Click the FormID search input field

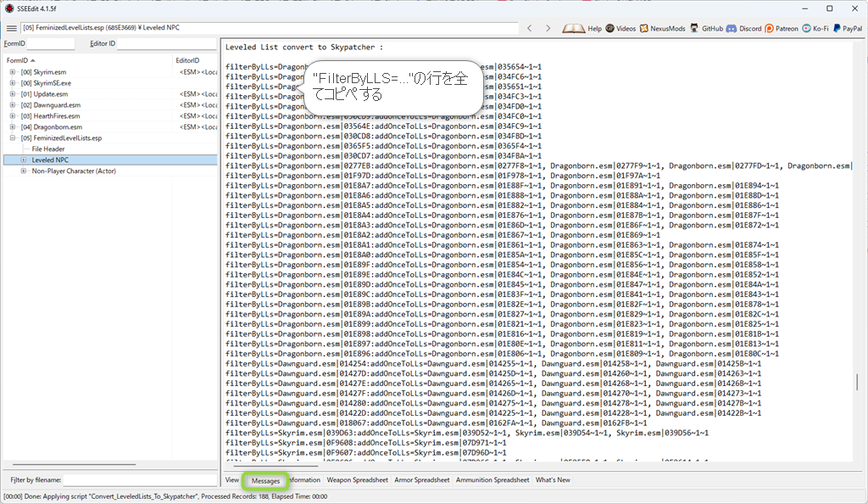51,43
